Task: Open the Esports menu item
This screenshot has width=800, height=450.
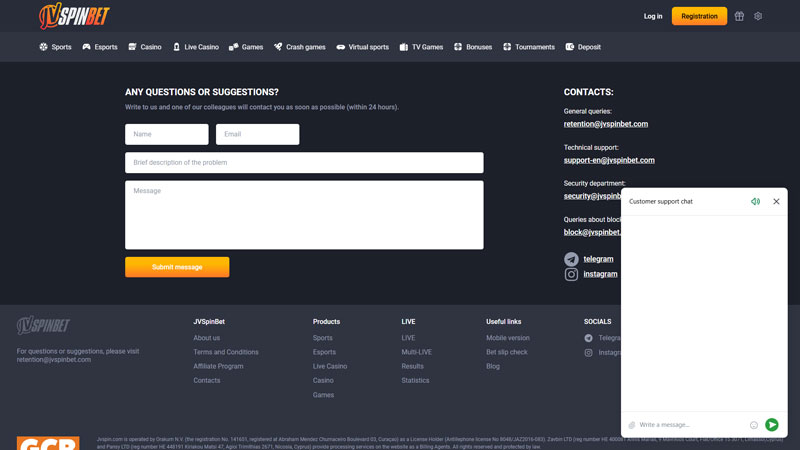Action: (99, 47)
